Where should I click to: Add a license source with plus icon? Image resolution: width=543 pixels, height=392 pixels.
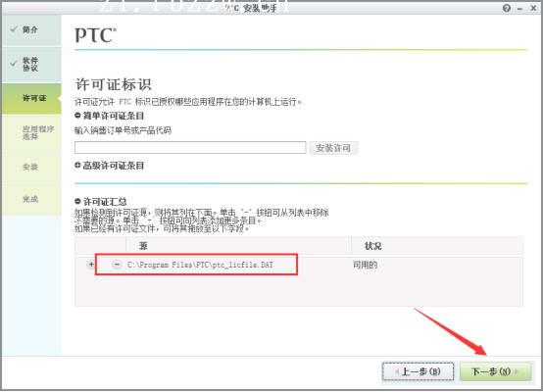pos(91,265)
